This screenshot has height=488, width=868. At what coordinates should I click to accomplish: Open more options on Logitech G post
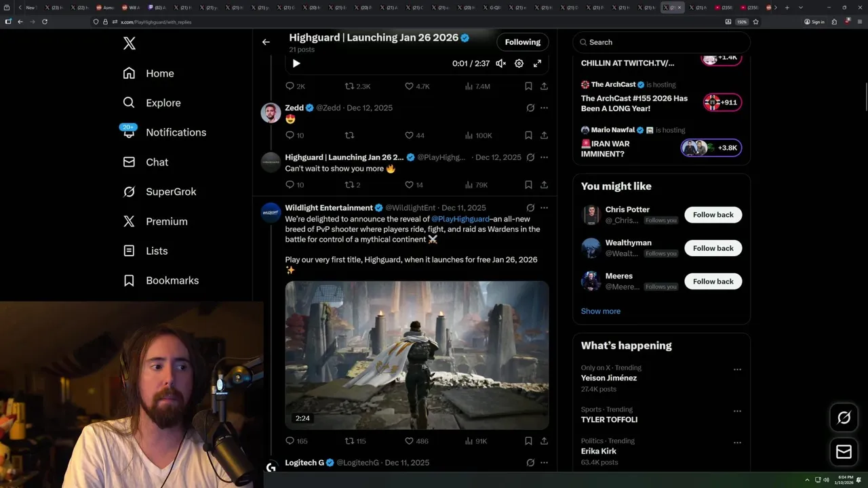click(544, 462)
